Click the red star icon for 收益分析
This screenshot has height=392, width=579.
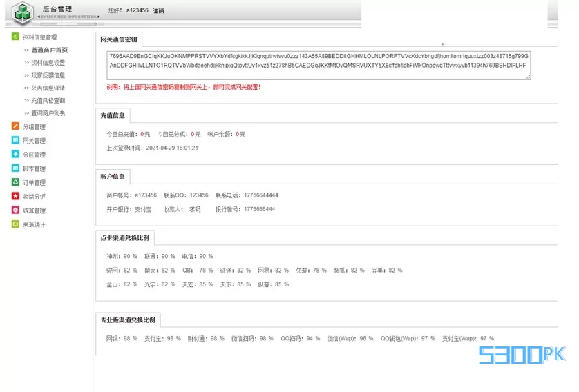(x=15, y=196)
